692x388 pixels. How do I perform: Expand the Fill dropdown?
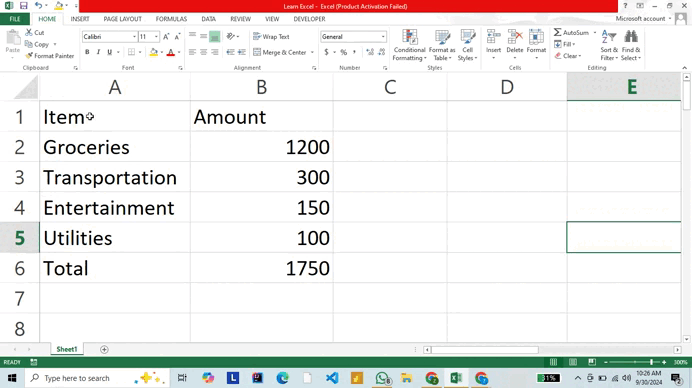(x=564, y=44)
